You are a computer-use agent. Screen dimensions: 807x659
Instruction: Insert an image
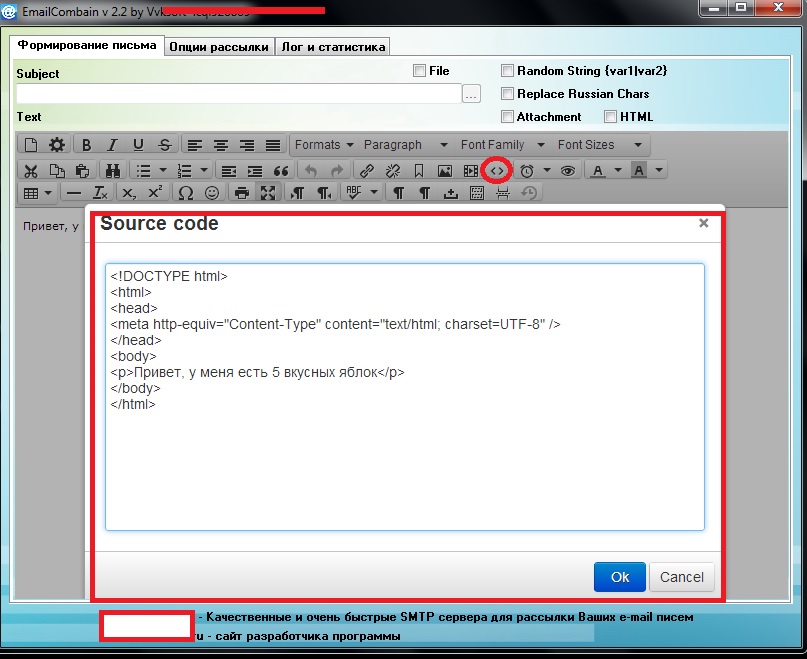pyautogui.click(x=445, y=171)
